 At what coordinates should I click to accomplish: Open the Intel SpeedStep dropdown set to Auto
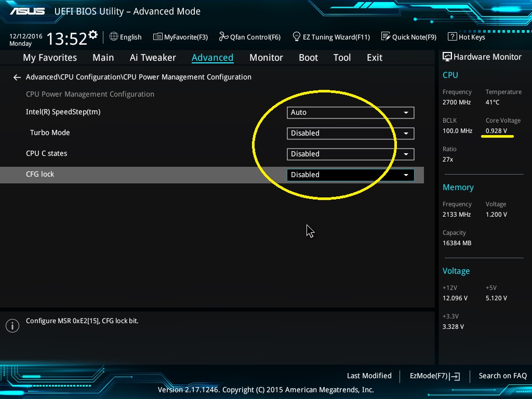pyautogui.click(x=350, y=113)
